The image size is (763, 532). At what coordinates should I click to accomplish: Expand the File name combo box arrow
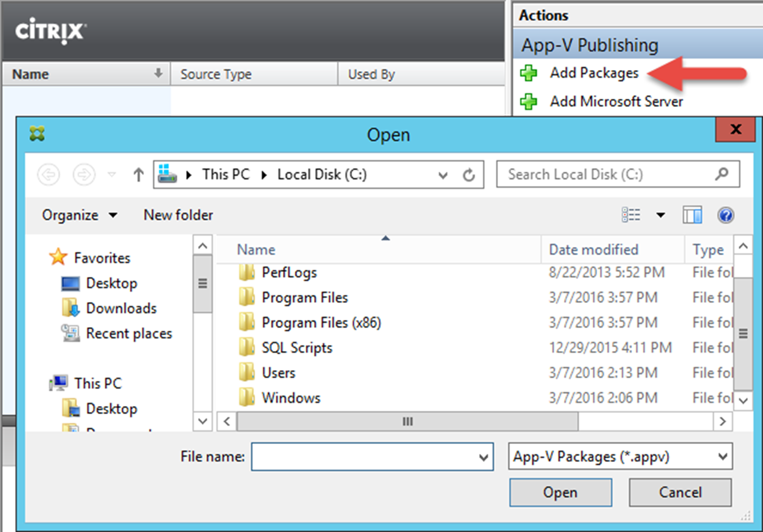[483, 457]
